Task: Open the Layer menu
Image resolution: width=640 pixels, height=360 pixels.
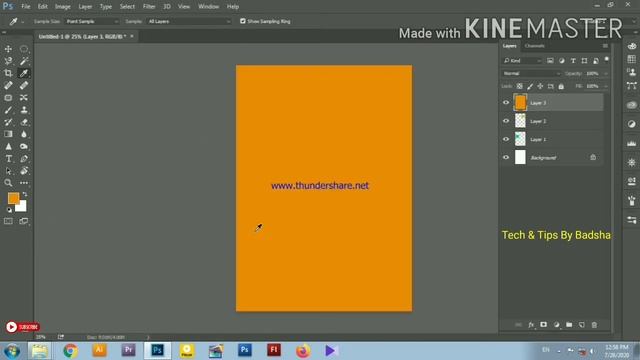Action: [85, 7]
